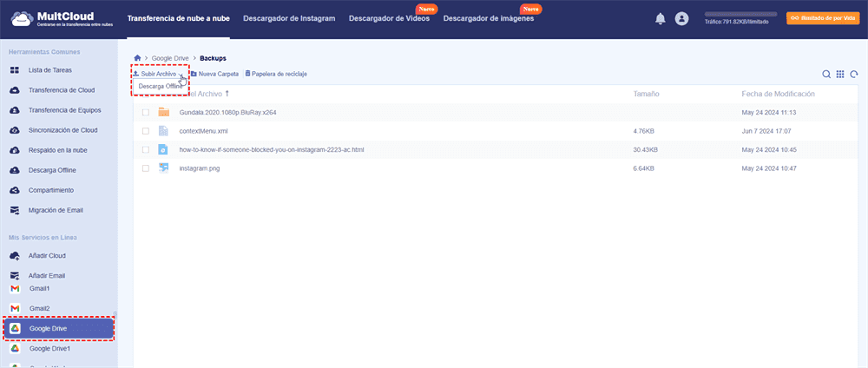868x368 pixels.
Task: Click May 24 2024 10:47 date
Action: point(768,168)
